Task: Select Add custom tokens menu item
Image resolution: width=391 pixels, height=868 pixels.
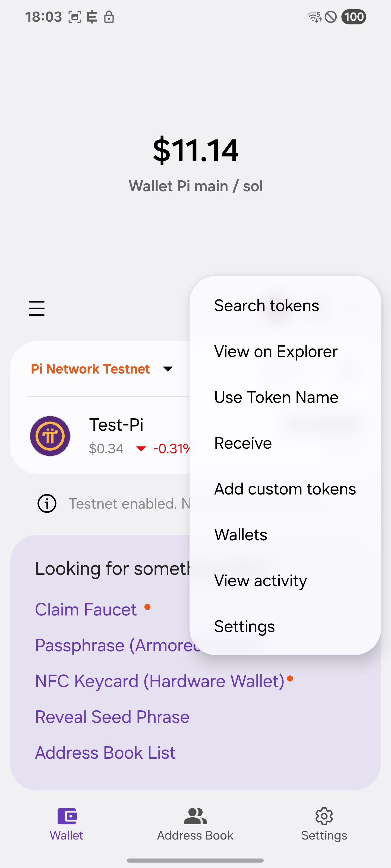Action: pyautogui.click(x=285, y=489)
